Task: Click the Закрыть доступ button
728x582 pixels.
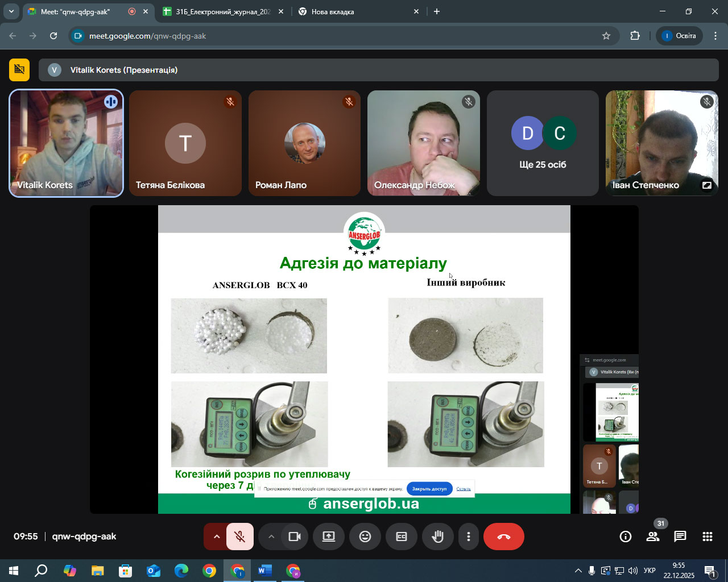Action: click(429, 489)
